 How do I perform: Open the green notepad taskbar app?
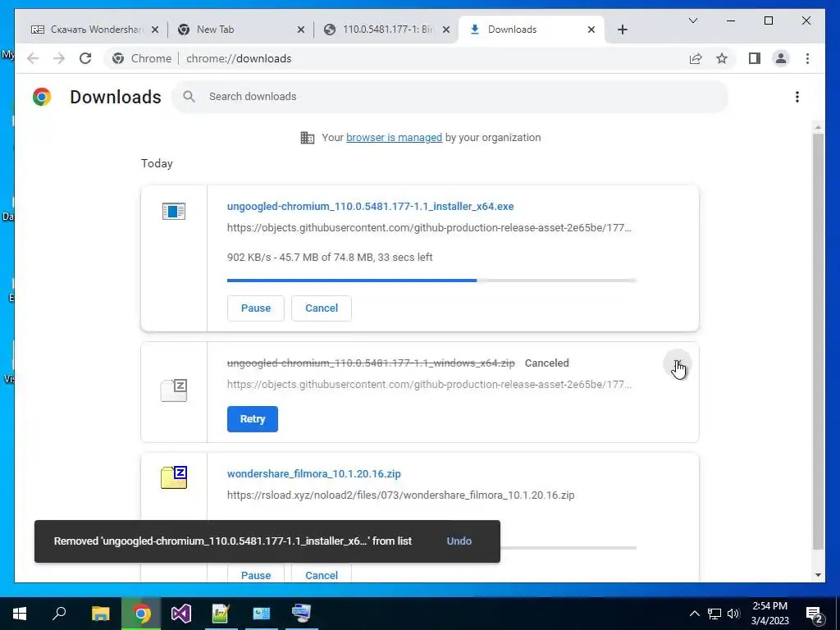point(221,614)
